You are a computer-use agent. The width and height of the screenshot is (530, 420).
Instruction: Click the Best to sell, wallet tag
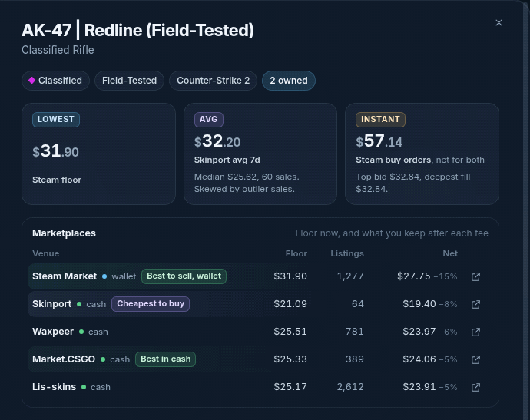tap(184, 276)
